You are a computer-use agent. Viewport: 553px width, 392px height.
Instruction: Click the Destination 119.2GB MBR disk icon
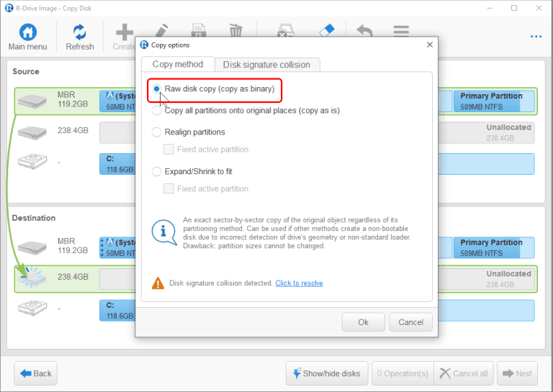[32, 247]
